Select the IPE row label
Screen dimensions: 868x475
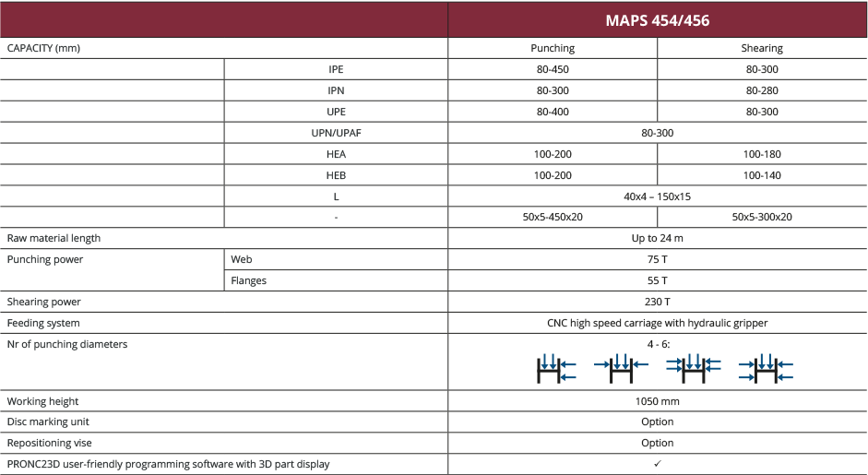pos(336,69)
